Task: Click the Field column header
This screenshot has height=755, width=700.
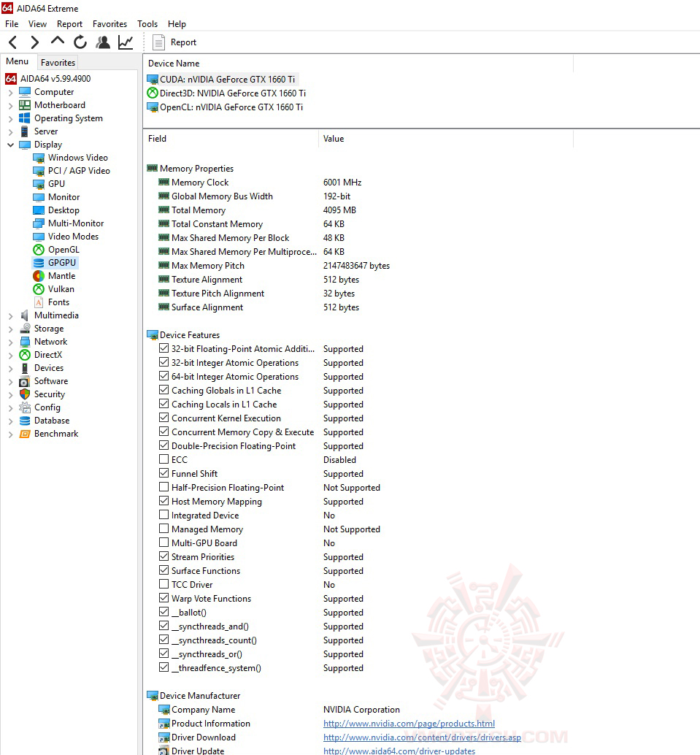Action: coord(231,139)
